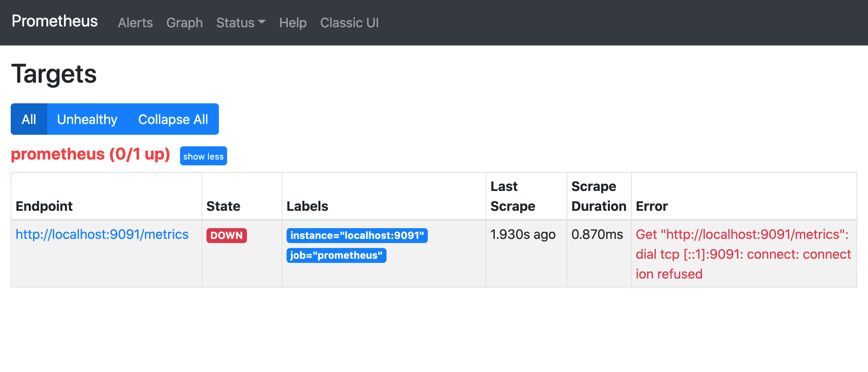Open the localhost:9091/metrics endpoint link
Viewport: 868px width, 372px height.
[102, 234]
